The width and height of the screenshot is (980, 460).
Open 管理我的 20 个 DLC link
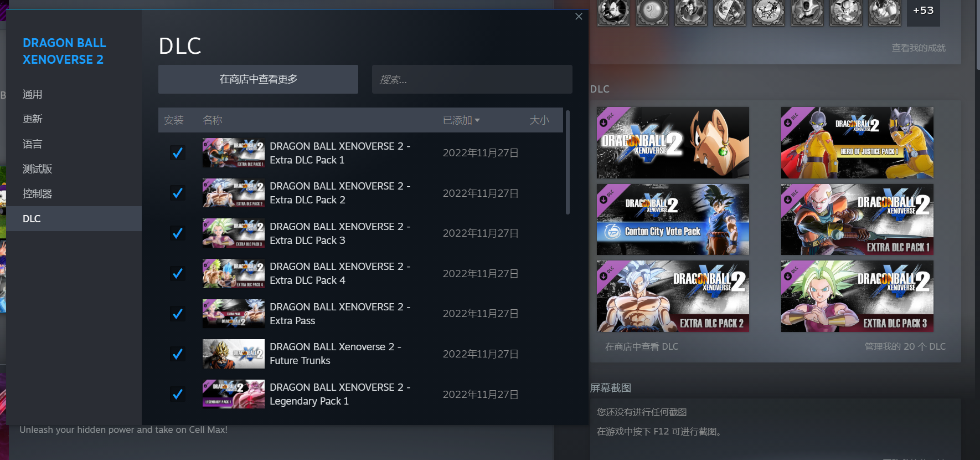tap(905, 347)
